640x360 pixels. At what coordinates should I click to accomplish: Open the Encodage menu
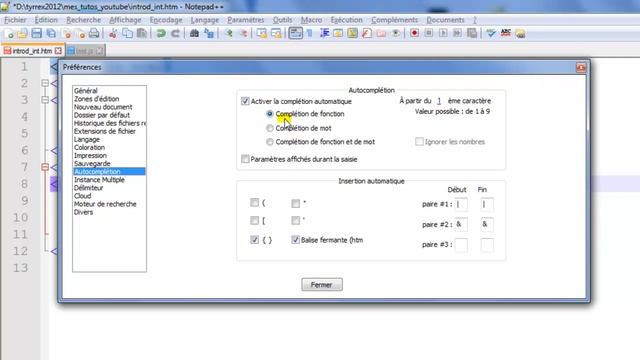click(166, 20)
